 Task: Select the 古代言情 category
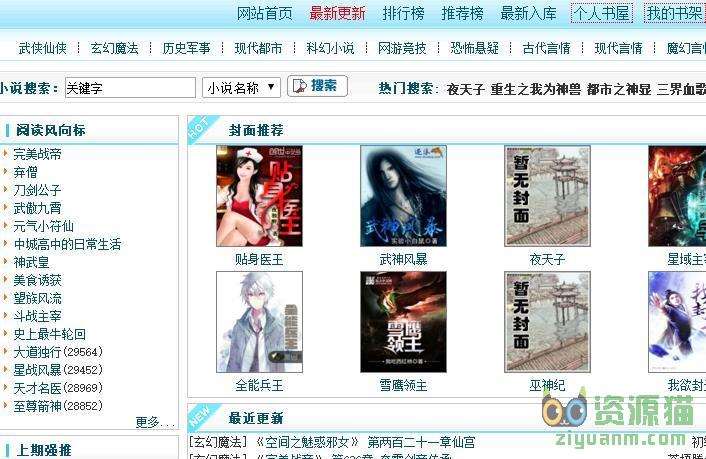[x=546, y=48]
